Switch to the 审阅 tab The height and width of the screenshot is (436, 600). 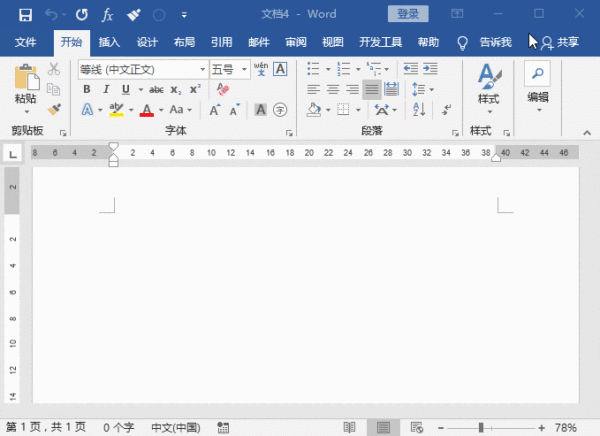click(296, 42)
